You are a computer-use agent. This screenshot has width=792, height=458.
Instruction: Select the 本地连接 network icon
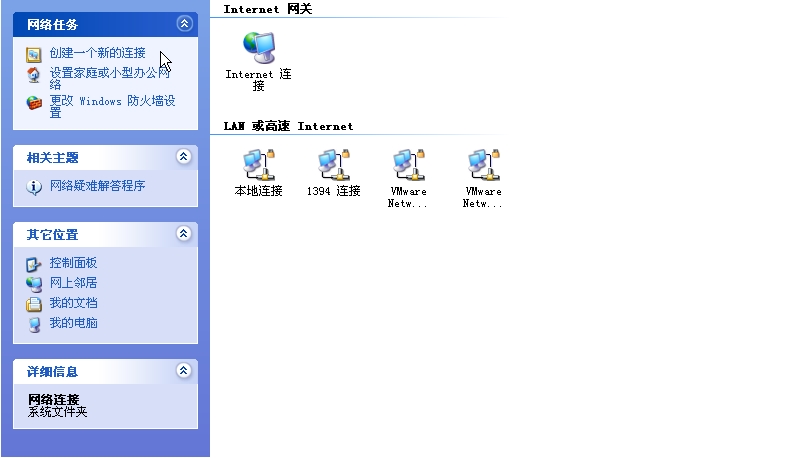[x=259, y=165]
